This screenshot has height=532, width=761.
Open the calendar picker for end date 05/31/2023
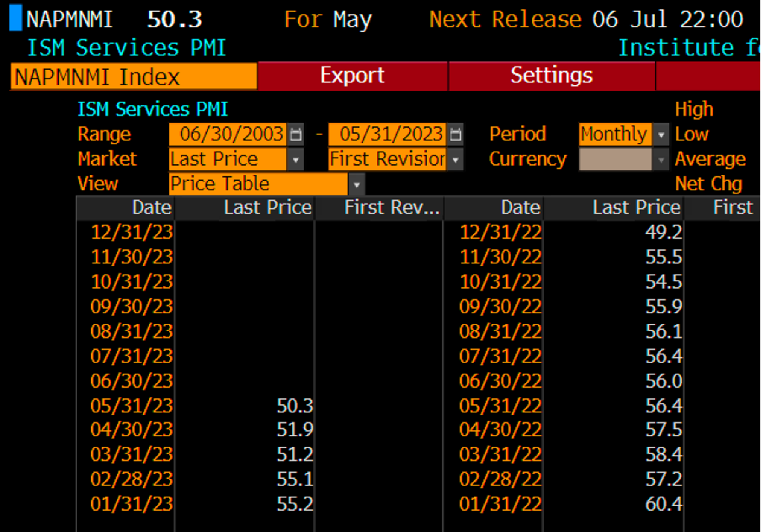(x=455, y=134)
